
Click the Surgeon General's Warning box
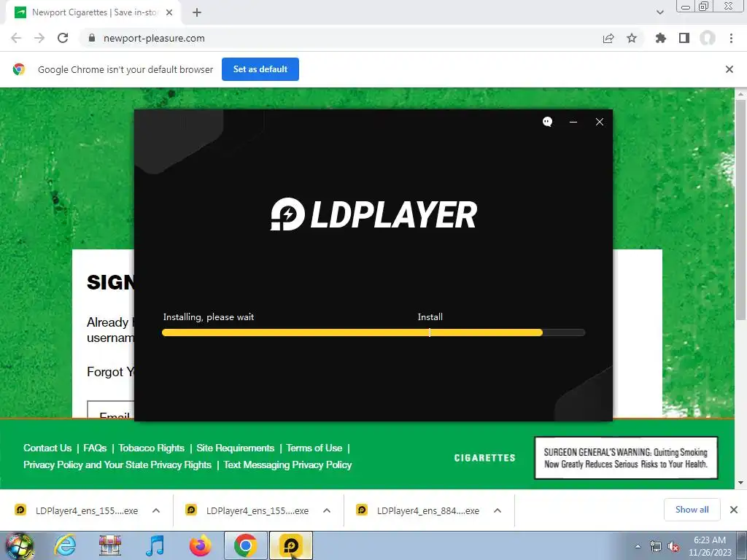626,458
